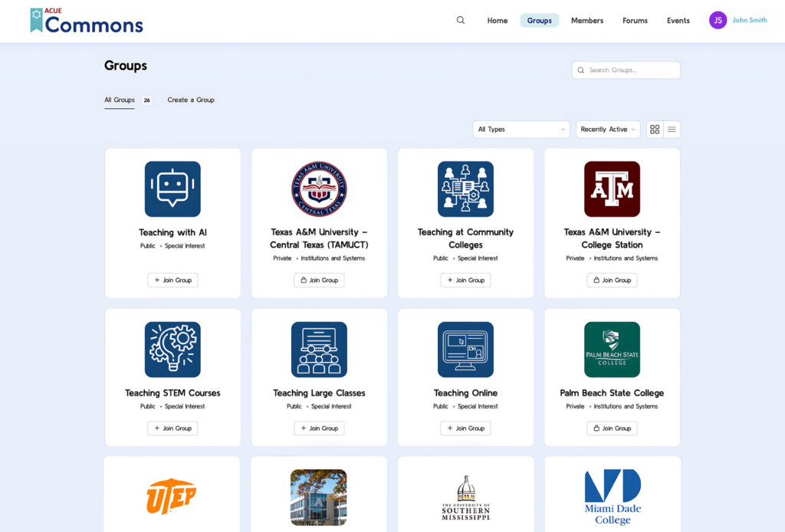785x532 pixels.
Task: Switch to list view layout
Action: coord(672,129)
